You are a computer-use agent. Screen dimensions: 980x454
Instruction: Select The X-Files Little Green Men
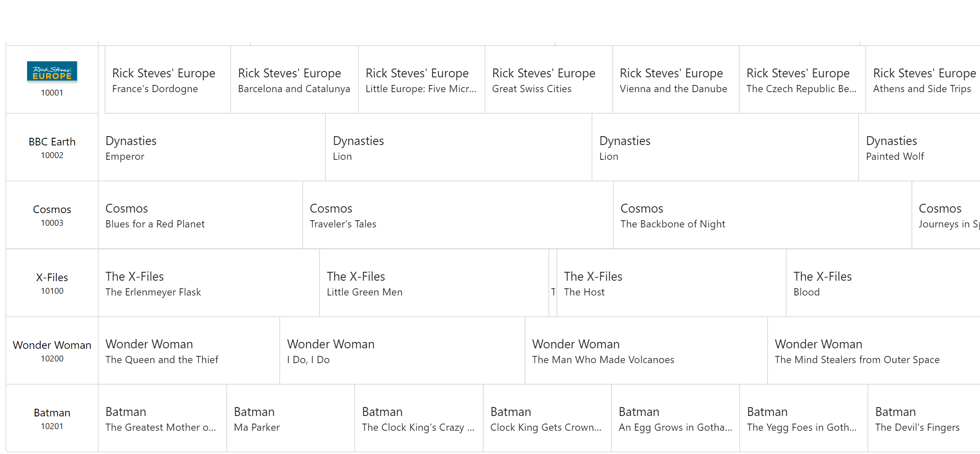click(434, 283)
